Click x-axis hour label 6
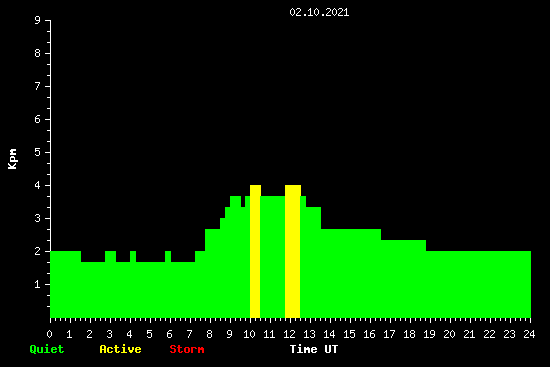Screen dimensions: 550x367 (169, 334)
